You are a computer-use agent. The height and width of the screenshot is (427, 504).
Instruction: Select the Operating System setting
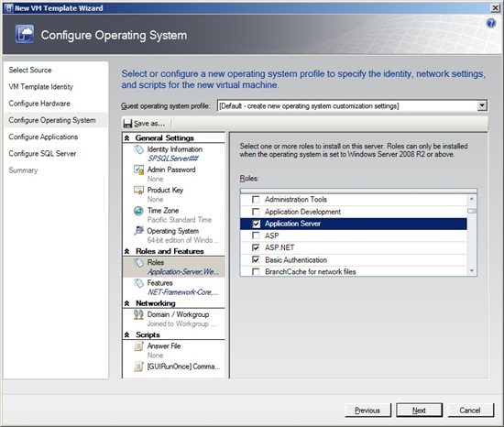point(174,235)
